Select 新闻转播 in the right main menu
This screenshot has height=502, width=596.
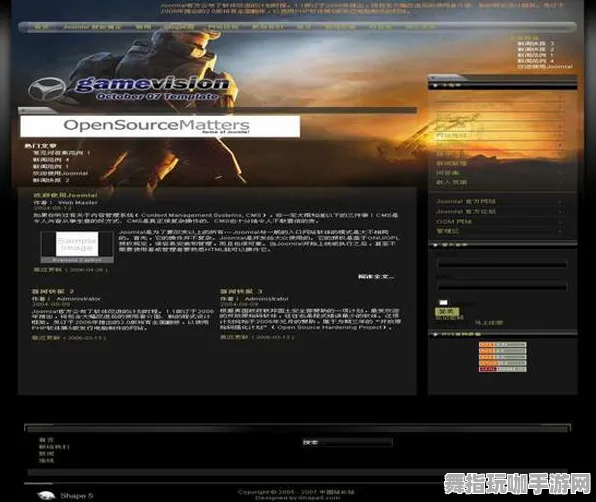[x=451, y=163]
